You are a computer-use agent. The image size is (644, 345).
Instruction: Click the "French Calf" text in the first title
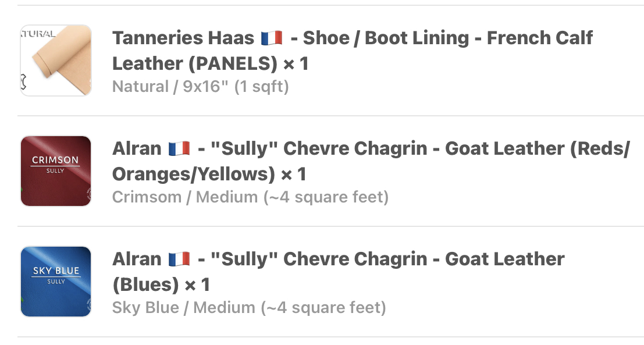click(x=539, y=38)
